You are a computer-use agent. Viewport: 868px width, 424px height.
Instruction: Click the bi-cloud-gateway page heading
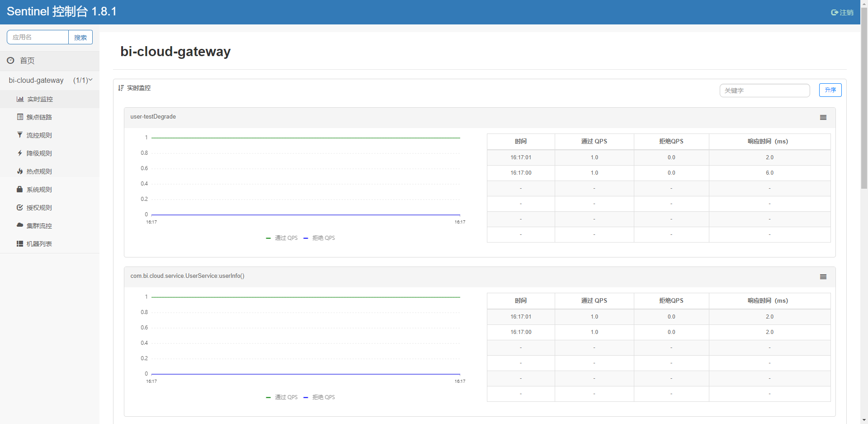pos(175,52)
